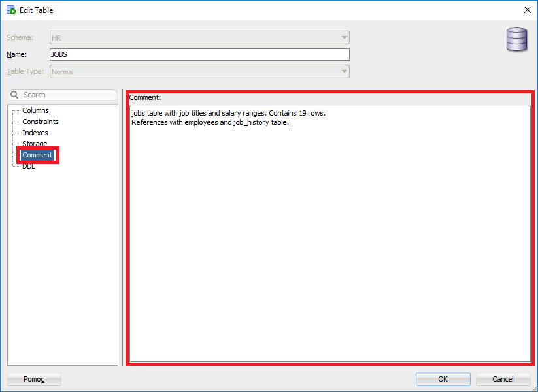This screenshot has width=538, height=392.
Task: Go to the Indexes section
Action: (35, 133)
